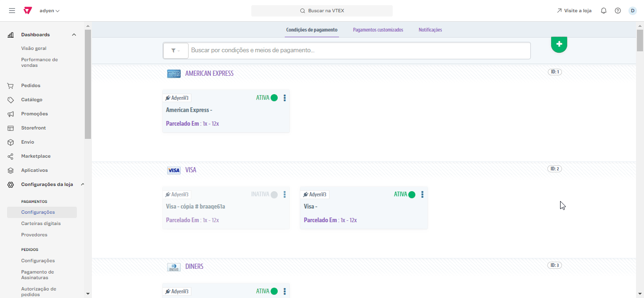Open the filter dropdown beside the search field
The image size is (644, 298).
pyautogui.click(x=176, y=51)
